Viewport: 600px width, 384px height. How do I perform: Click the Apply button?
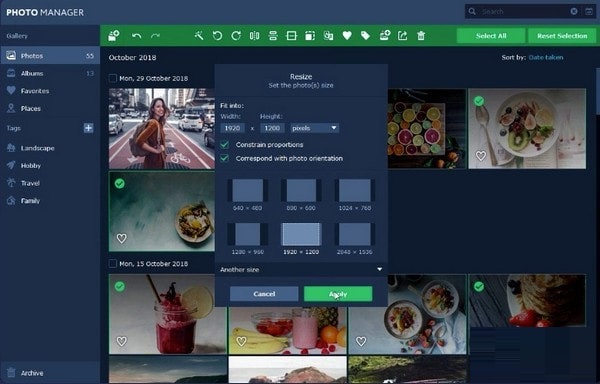tap(338, 294)
